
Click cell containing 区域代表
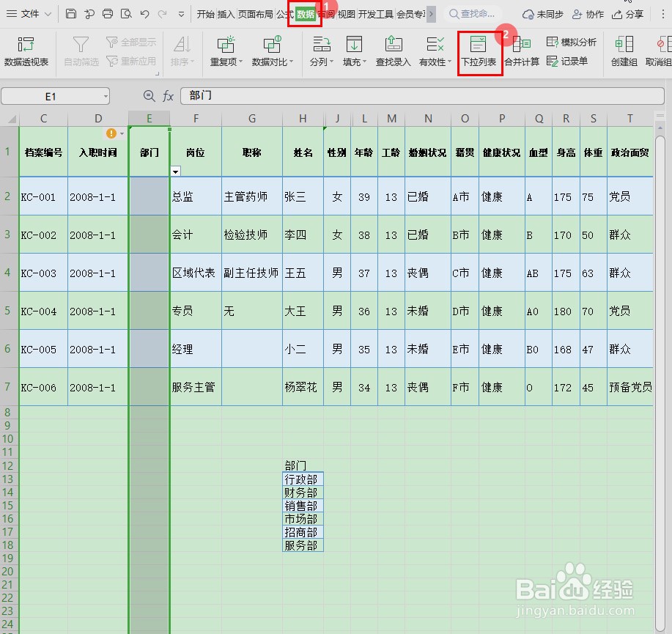pyautogui.click(x=196, y=273)
